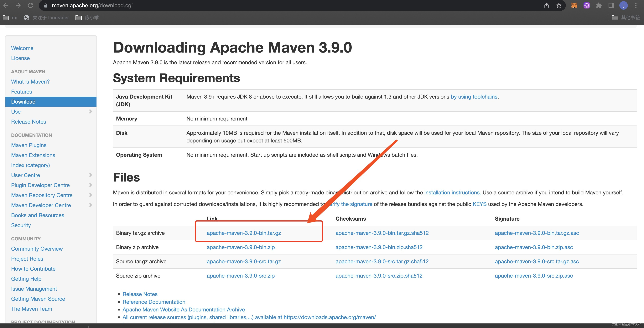Open Reference Documentation link

(154, 302)
